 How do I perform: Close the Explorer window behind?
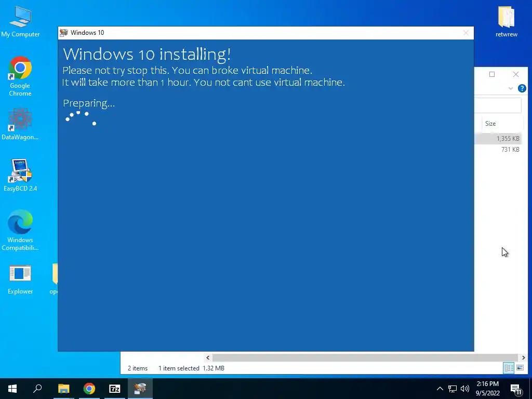click(x=516, y=74)
